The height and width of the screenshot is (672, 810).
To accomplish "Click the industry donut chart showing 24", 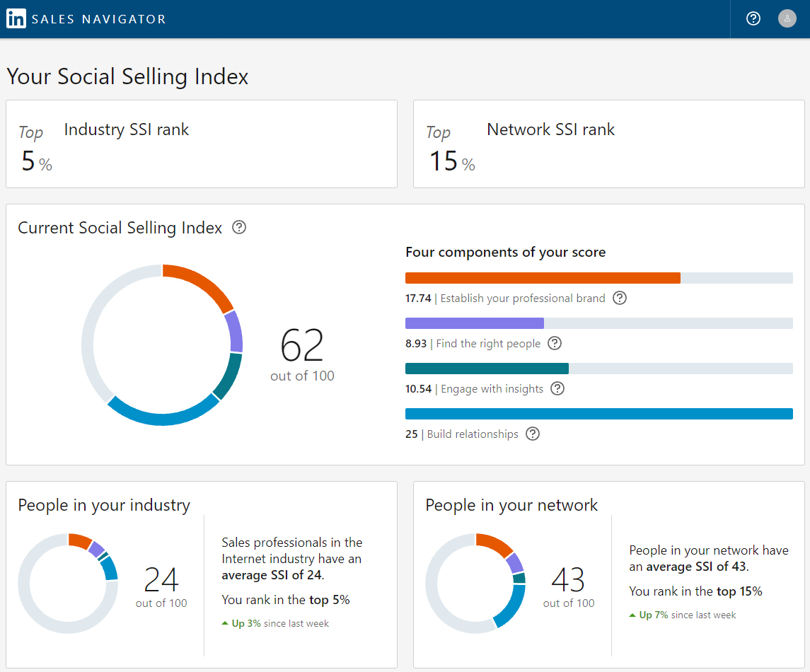I will pyautogui.click(x=68, y=584).
